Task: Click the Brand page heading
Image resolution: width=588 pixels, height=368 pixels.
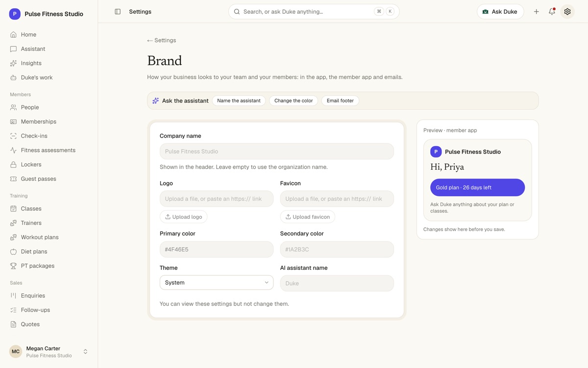Action: pyautogui.click(x=165, y=61)
